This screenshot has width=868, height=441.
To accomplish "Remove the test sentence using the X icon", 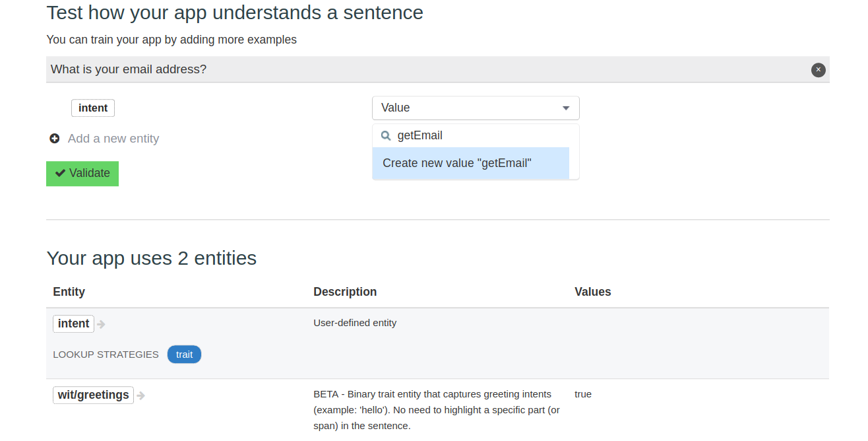I will pos(818,69).
